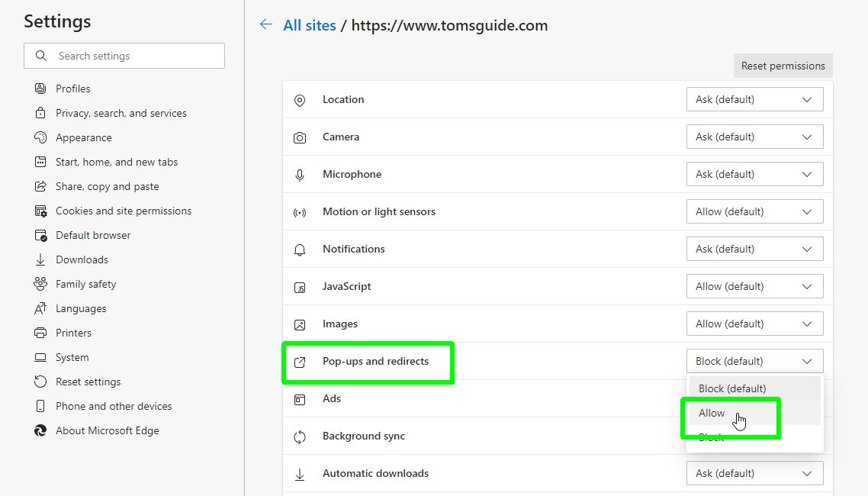Click the back arrow next to All sites
Image resolution: width=868 pixels, height=496 pixels.
tap(266, 24)
